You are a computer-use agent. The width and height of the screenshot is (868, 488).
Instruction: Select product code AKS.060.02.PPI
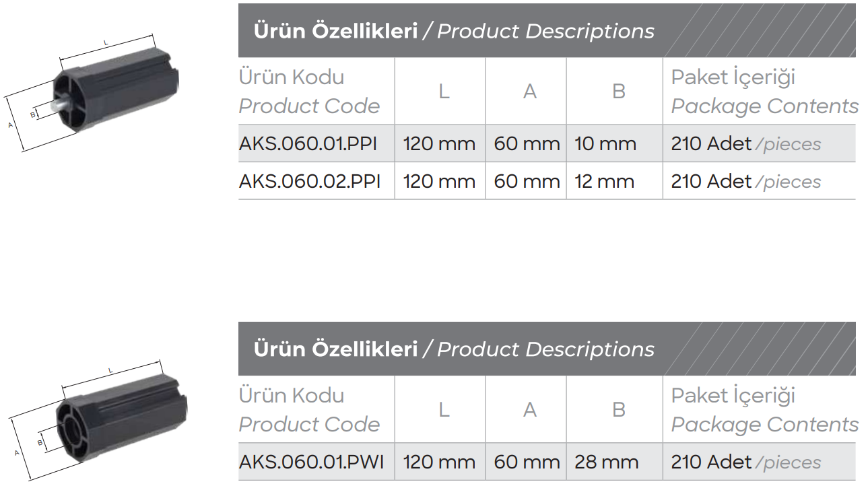[309, 182]
